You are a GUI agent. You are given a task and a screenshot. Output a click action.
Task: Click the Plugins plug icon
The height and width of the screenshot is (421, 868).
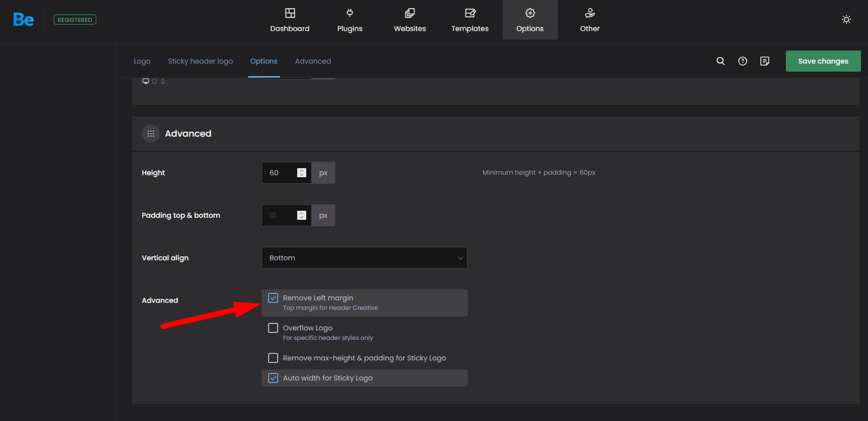(350, 13)
